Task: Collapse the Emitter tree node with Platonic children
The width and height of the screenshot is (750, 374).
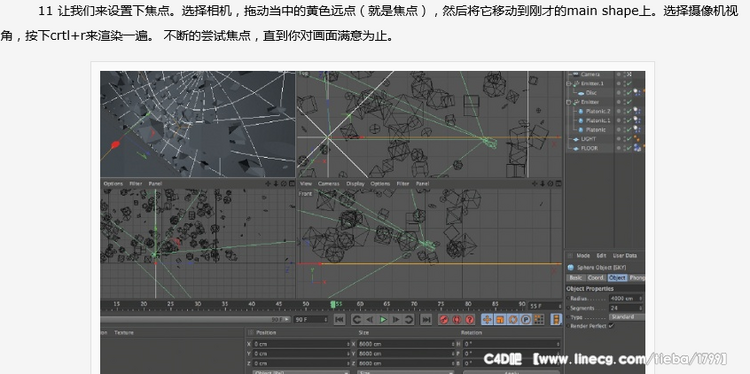Action: point(569,102)
